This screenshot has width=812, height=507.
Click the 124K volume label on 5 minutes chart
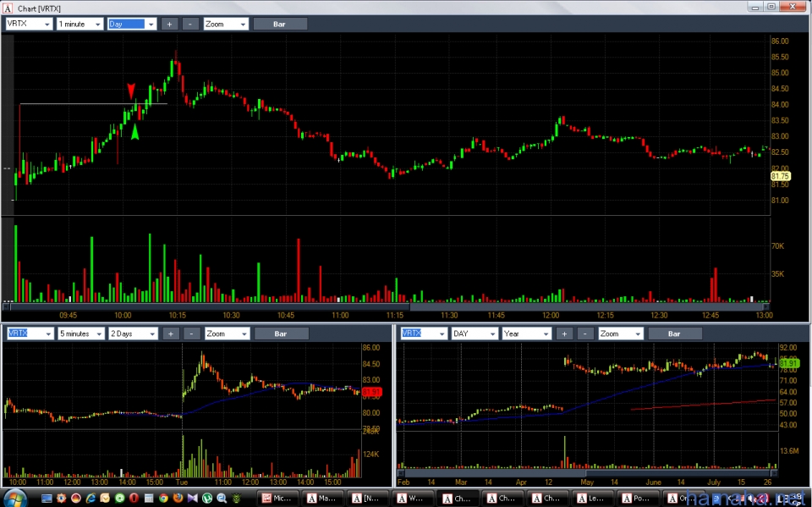click(x=370, y=455)
